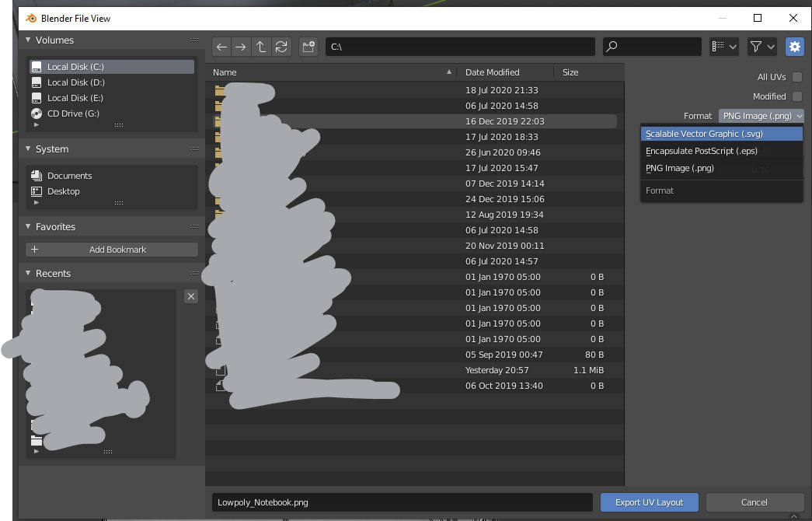Screen dimensions: 812x521
Task: Open the display mode dropdown
Action: click(724, 47)
